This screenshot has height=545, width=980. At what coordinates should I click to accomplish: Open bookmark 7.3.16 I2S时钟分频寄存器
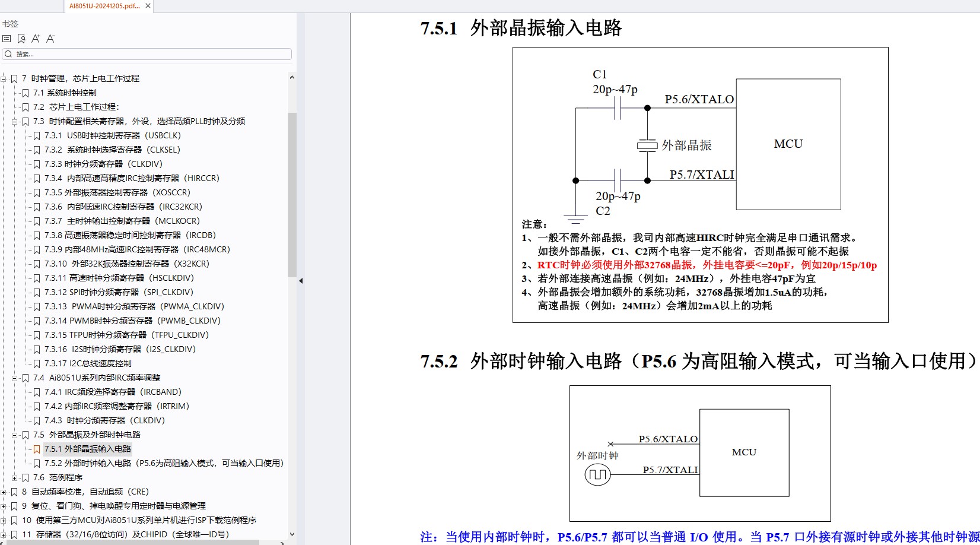click(120, 349)
